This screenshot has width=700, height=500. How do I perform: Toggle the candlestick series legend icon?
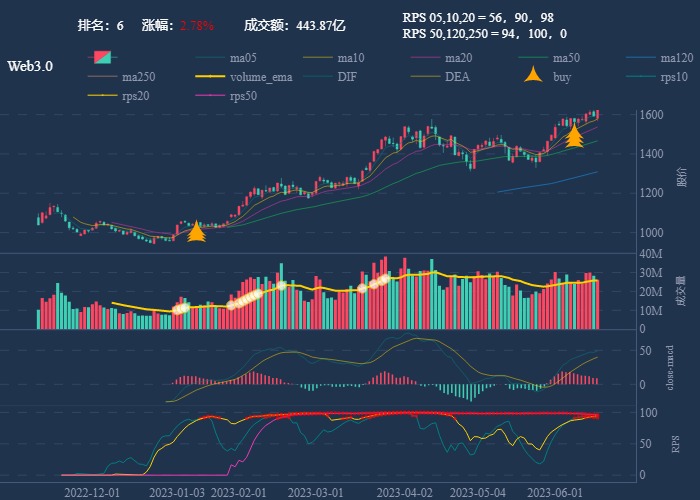coord(103,57)
